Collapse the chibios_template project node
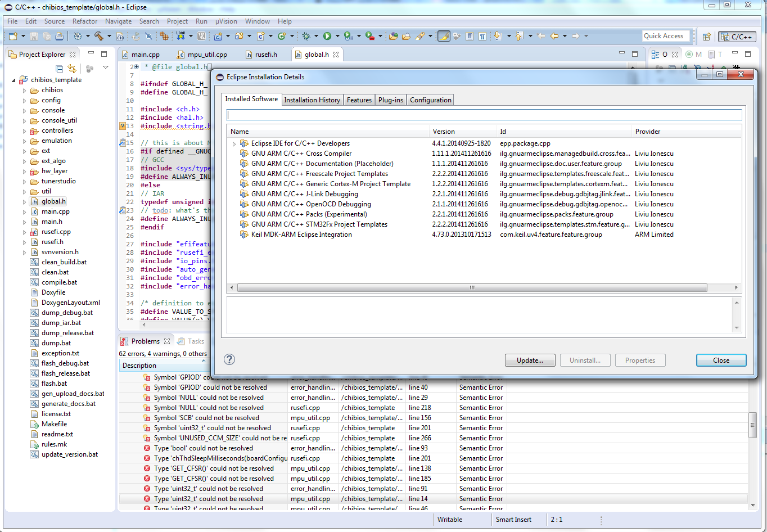The height and width of the screenshot is (532, 767). pyautogui.click(x=14, y=80)
